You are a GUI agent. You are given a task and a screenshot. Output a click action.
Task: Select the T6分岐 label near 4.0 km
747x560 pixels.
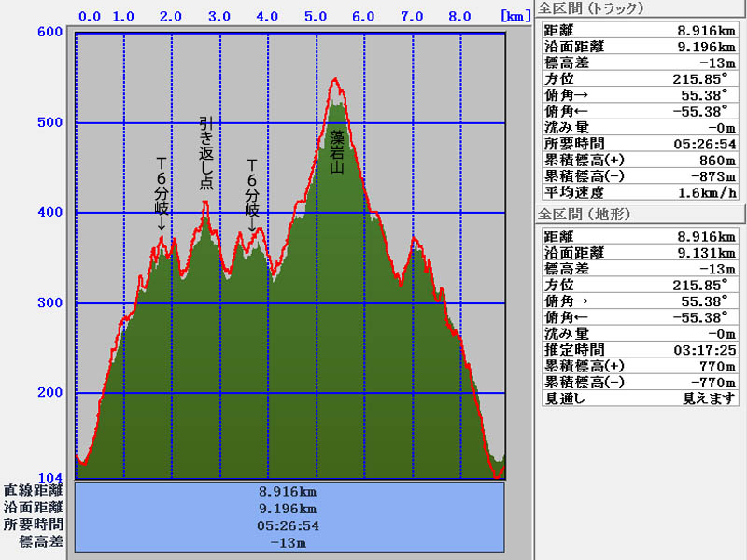pyautogui.click(x=252, y=194)
